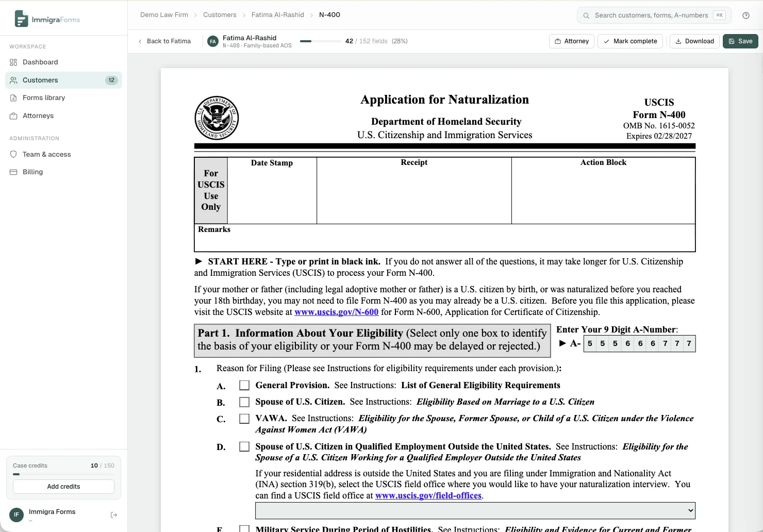This screenshot has height=532, width=763.
Task: Click the Forms library document icon
Action: coord(13,98)
